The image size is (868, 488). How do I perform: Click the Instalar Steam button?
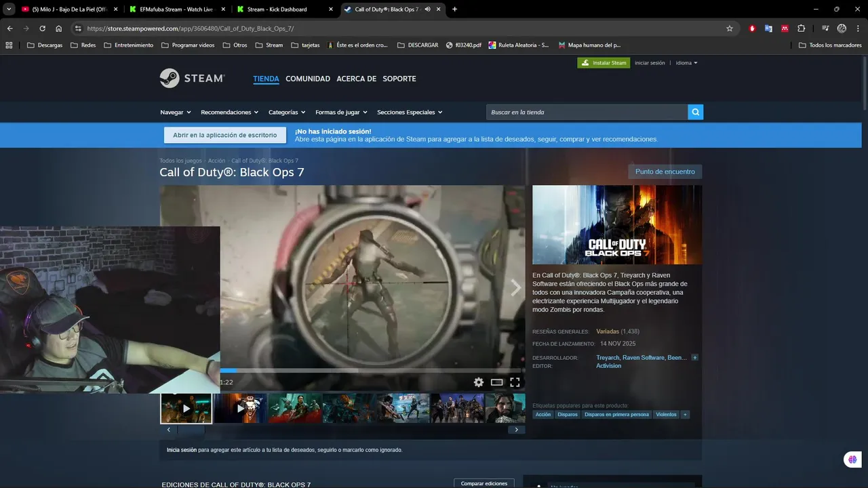(x=604, y=63)
